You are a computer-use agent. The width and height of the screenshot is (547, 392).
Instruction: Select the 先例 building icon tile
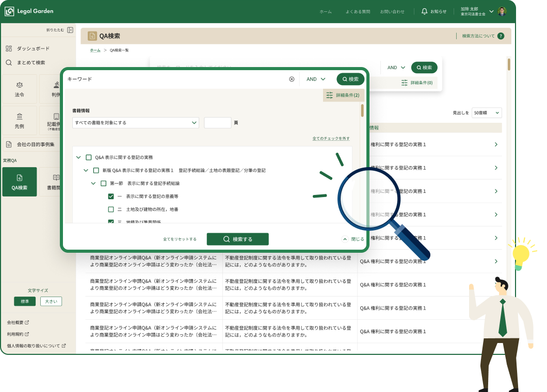[x=20, y=121]
